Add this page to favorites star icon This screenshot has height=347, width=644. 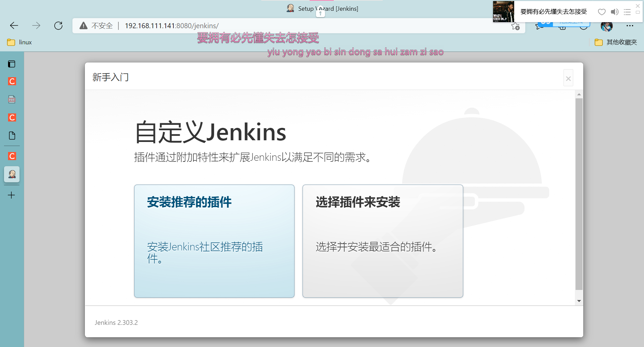tap(516, 26)
